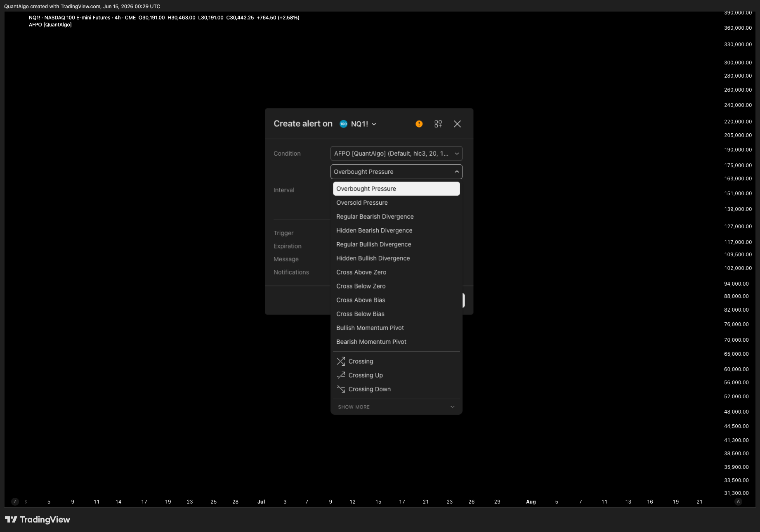This screenshot has height=532, width=760.
Task: Select Bearish Momentum Pivot
Action: point(396,342)
